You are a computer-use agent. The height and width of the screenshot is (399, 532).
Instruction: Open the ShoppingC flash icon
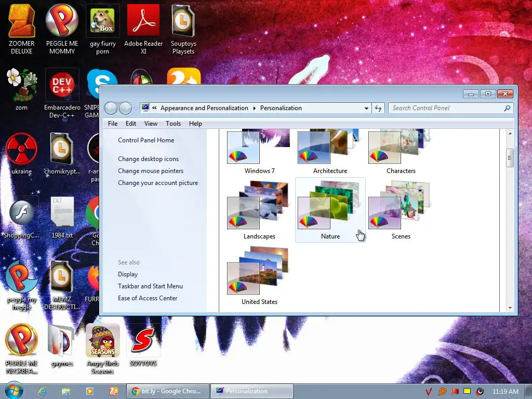point(21,217)
